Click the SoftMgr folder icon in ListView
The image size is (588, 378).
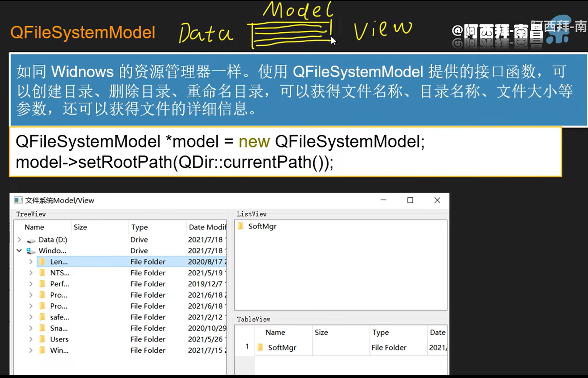(x=241, y=226)
